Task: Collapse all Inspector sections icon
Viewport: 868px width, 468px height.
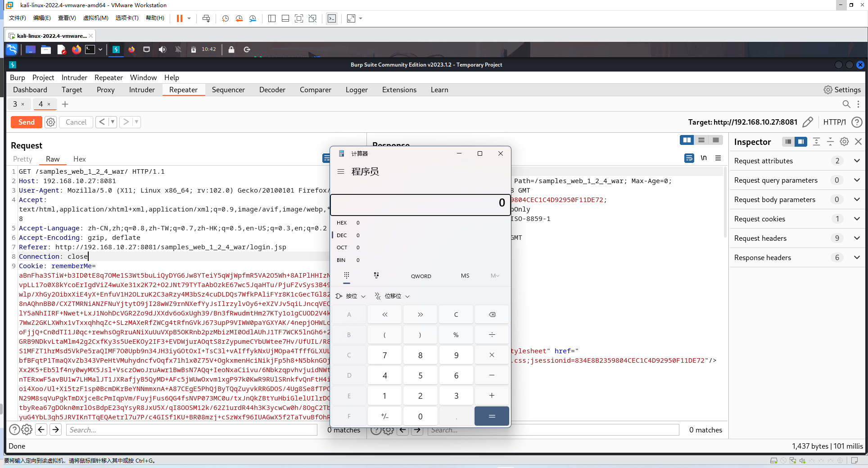Action: click(x=830, y=142)
